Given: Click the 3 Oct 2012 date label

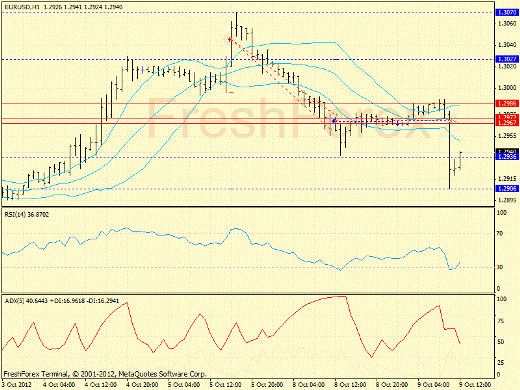Looking at the screenshot, I should 17,384.
